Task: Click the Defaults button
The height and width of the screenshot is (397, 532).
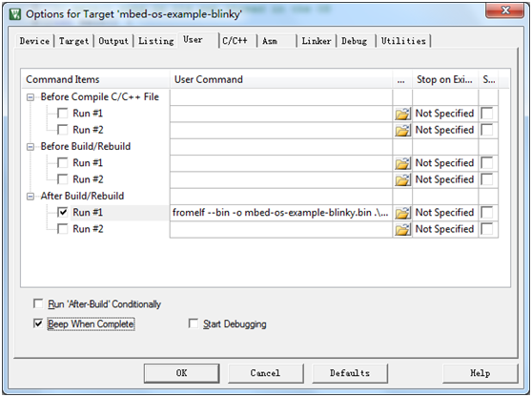Action: pos(350,373)
